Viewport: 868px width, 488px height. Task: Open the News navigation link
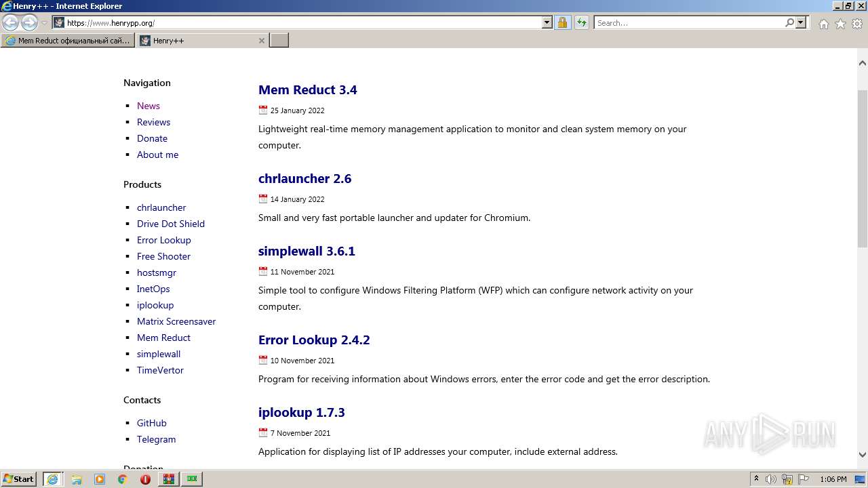tap(149, 106)
